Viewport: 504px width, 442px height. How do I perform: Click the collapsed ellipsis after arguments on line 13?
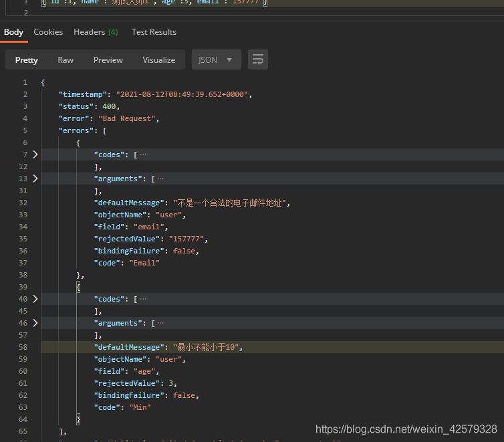pos(160,179)
